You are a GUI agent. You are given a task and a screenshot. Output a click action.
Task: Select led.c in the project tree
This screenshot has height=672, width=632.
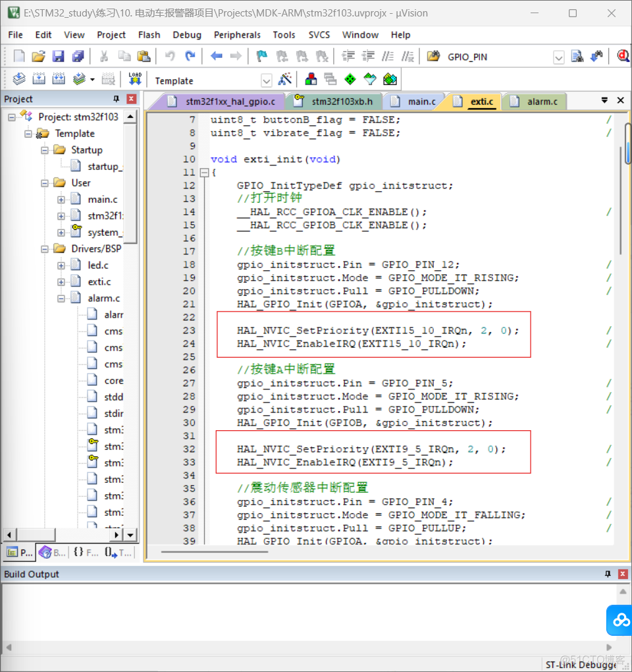pyautogui.click(x=98, y=265)
